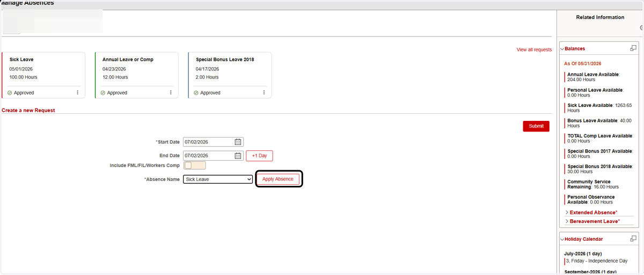Viewport: 644px width, 275px height.
Task: Add a day with +1 Day button
Action: pos(259,156)
